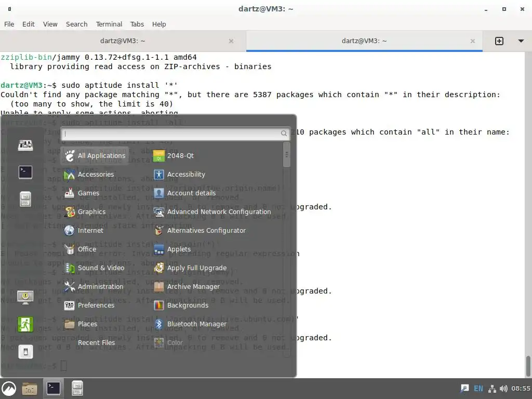Click the terminal window vertical scrollbar

528,366
